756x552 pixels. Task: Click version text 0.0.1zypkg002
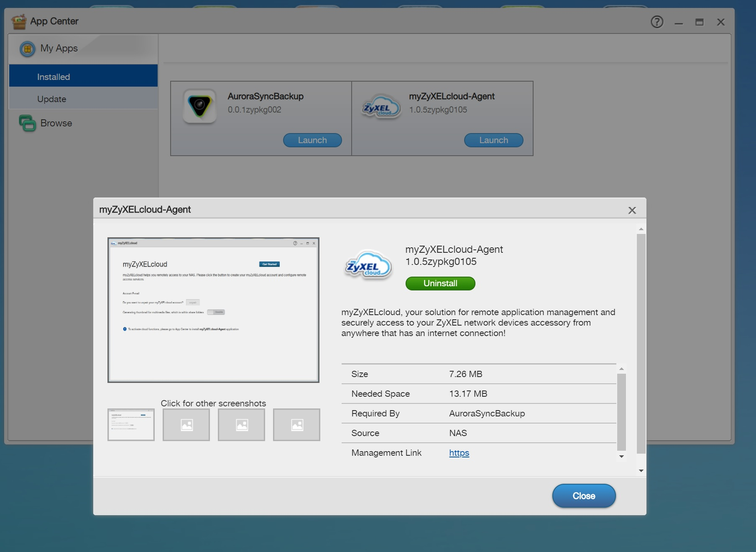(254, 110)
